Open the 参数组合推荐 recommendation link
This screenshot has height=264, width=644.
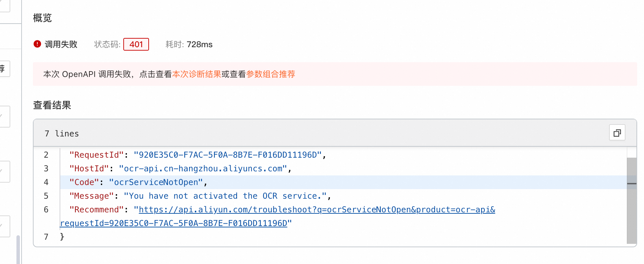click(271, 74)
